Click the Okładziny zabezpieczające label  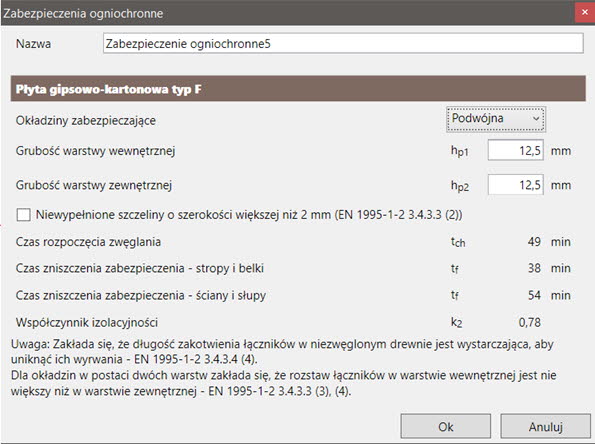click(86, 121)
